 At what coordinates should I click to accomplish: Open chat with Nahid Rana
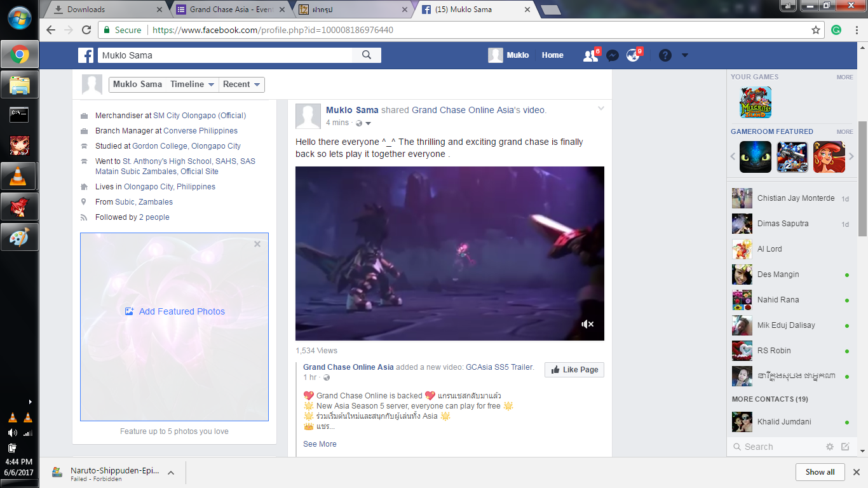pyautogui.click(x=790, y=300)
